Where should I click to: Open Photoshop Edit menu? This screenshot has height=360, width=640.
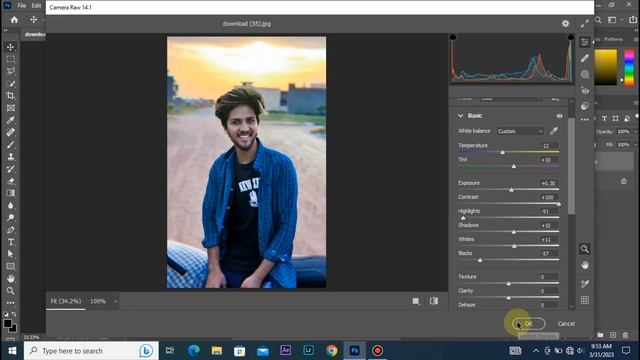(x=36, y=6)
